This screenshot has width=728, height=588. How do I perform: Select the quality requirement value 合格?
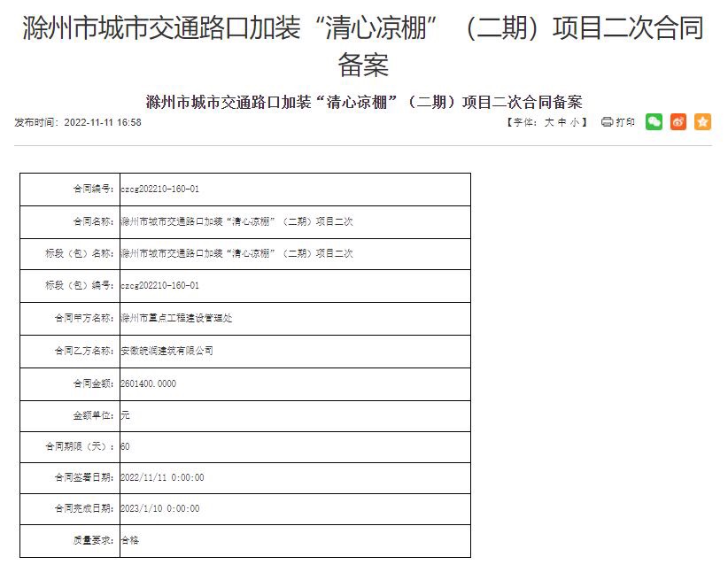click(x=130, y=540)
